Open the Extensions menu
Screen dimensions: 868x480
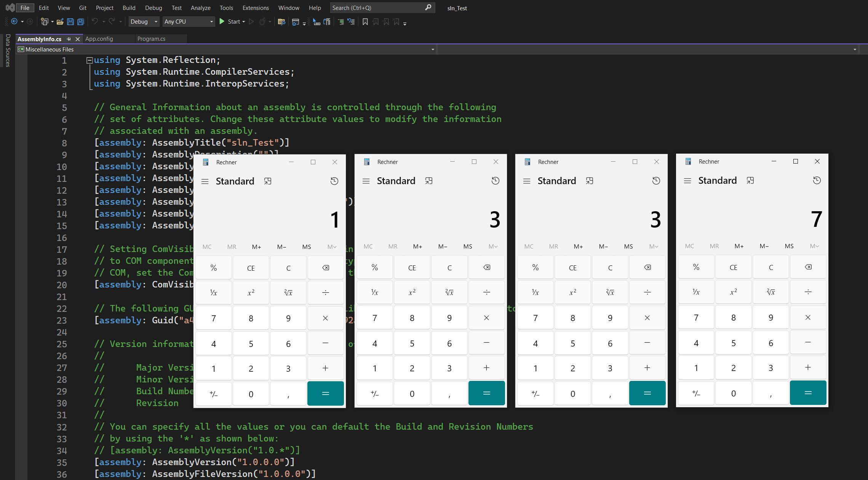click(x=256, y=8)
